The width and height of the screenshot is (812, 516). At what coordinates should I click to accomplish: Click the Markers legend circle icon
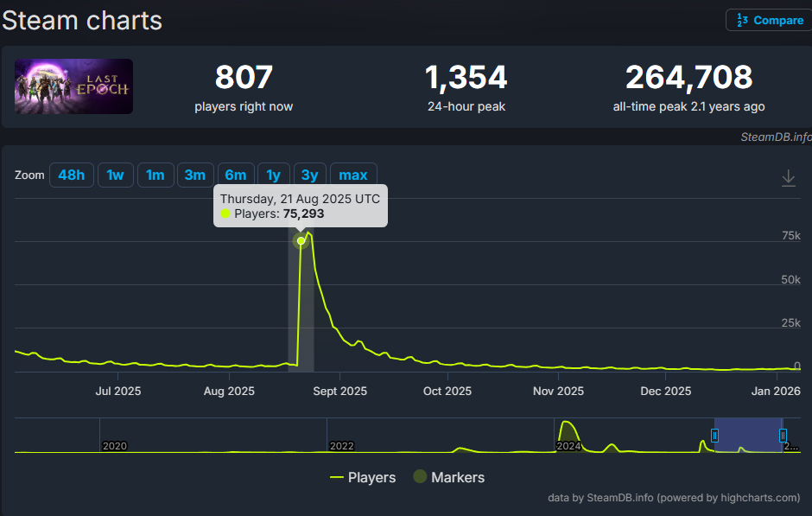[420, 477]
